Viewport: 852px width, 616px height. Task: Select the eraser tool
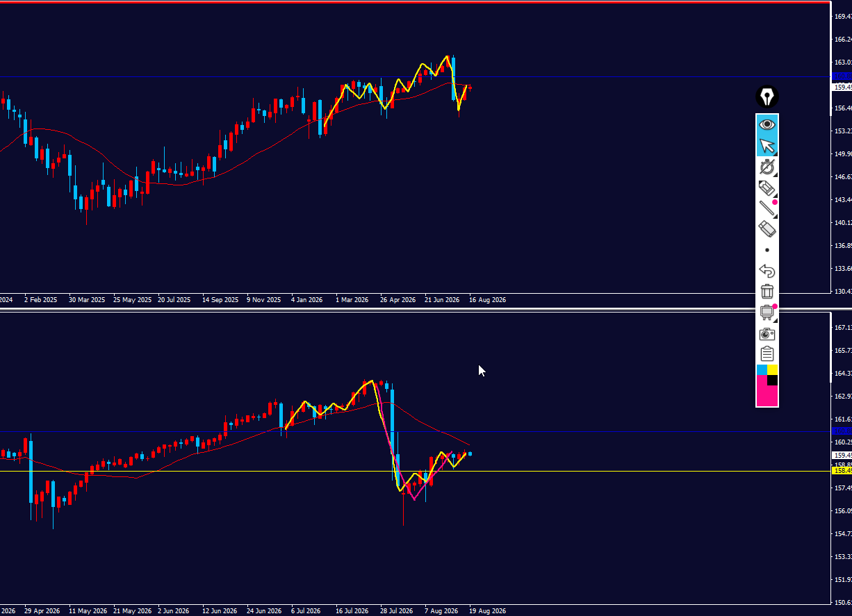767,229
